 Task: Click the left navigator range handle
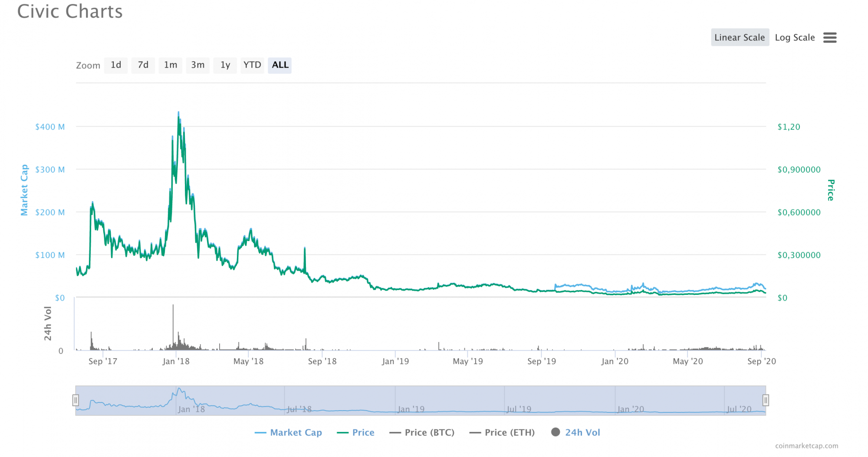pos(76,400)
